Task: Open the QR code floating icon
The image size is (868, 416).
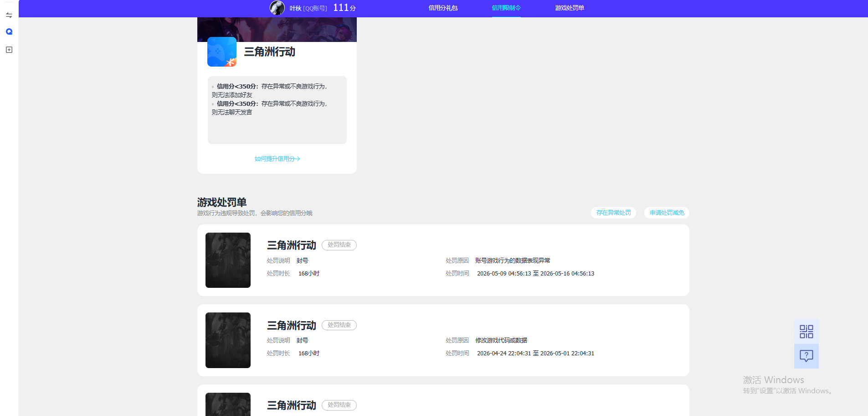Action: (806, 332)
